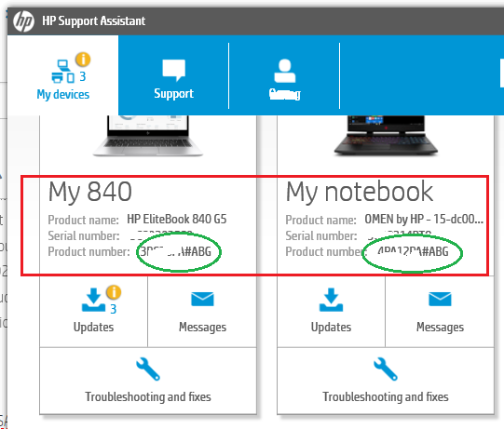Switch to the Support tab

[173, 75]
